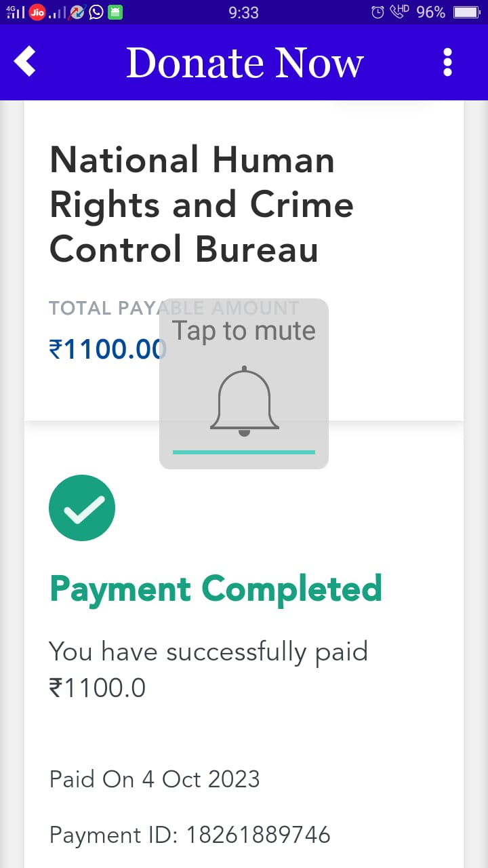Select the Payment ID 18261889746 text
The image size is (488, 868).
click(190, 834)
